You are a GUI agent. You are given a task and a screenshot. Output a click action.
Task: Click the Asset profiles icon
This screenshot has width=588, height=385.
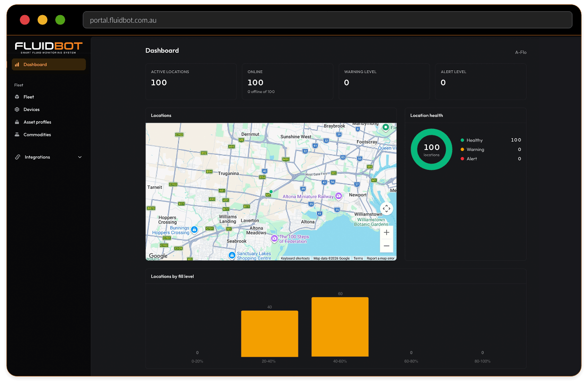(x=17, y=122)
